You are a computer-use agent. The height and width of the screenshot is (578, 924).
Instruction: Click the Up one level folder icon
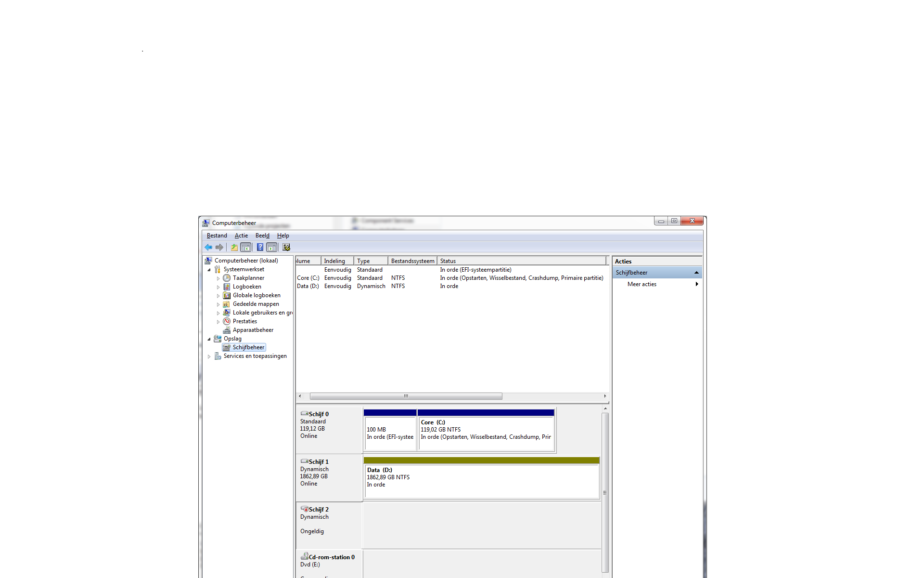pos(234,247)
